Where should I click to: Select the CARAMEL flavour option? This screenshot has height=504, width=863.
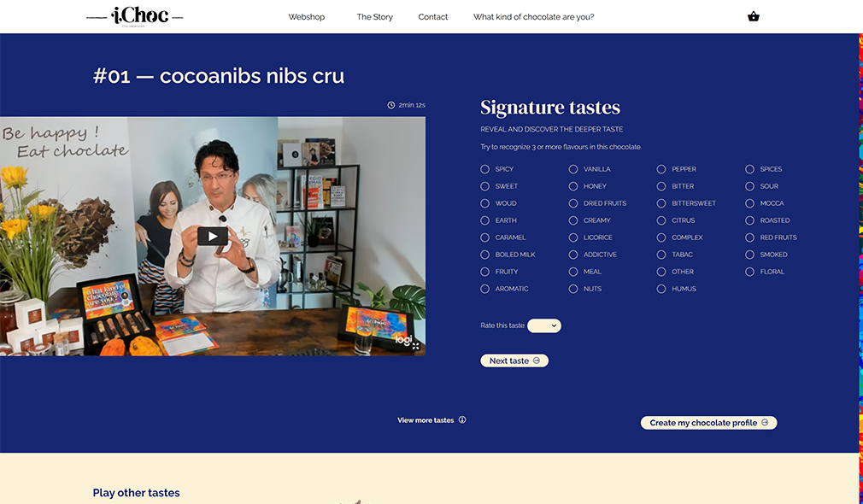click(x=484, y=237)
